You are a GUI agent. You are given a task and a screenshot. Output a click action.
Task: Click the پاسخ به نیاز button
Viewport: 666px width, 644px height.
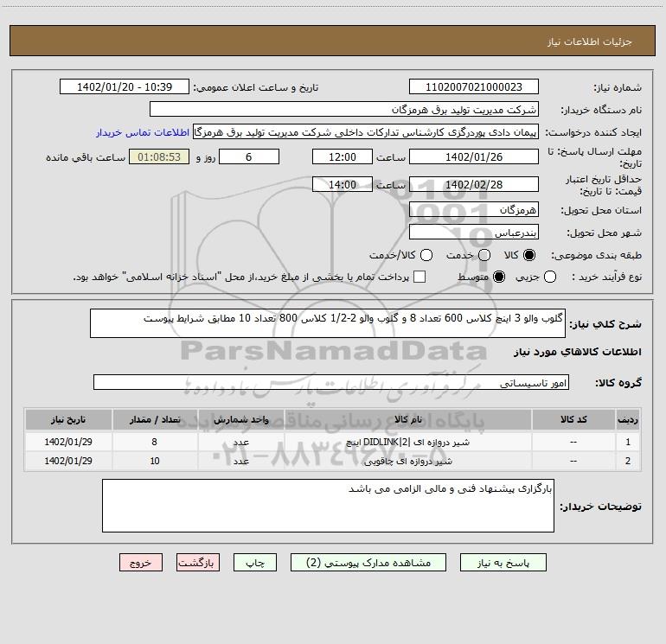click(503, 563)
